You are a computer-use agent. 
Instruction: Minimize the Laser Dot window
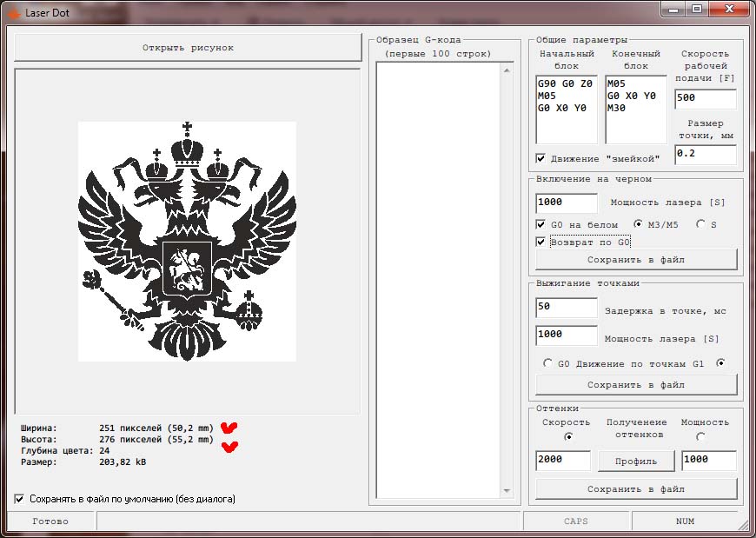coord(674,9)
